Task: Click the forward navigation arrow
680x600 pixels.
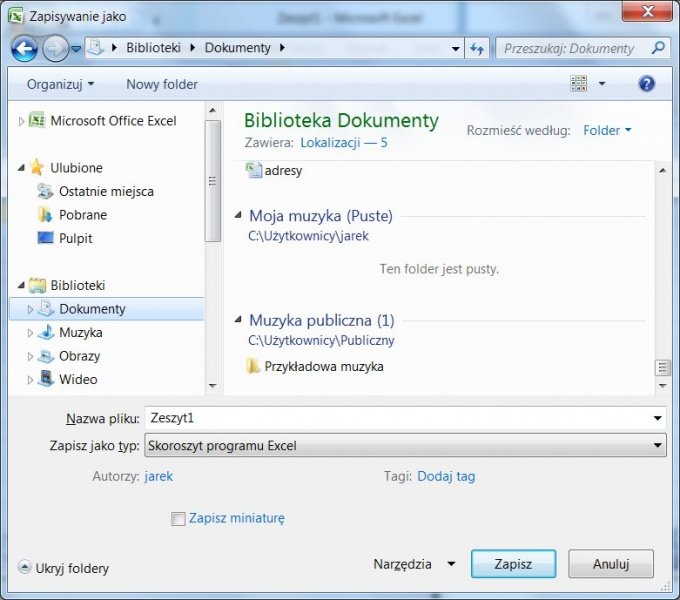Action: coord(55,48)
